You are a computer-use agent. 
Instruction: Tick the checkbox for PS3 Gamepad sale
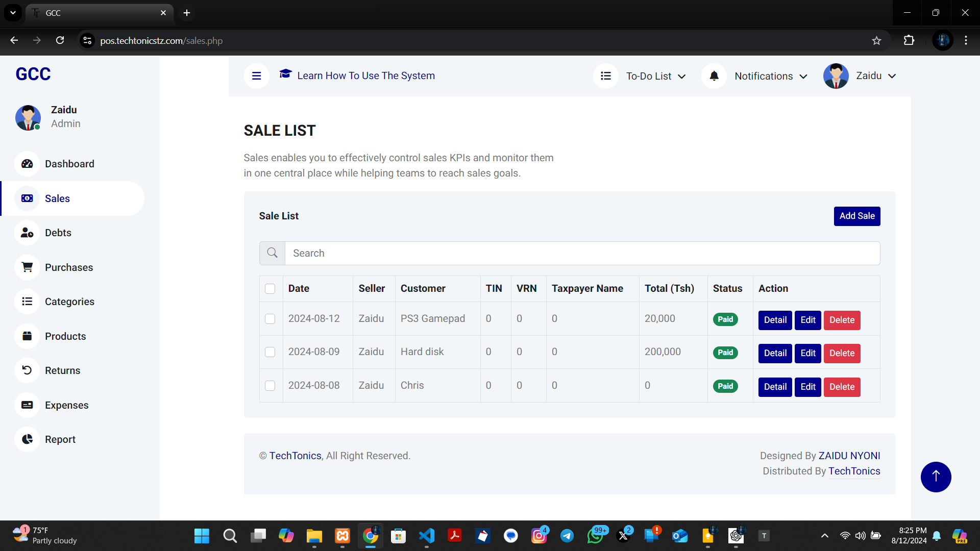click(x=270, y=319)
